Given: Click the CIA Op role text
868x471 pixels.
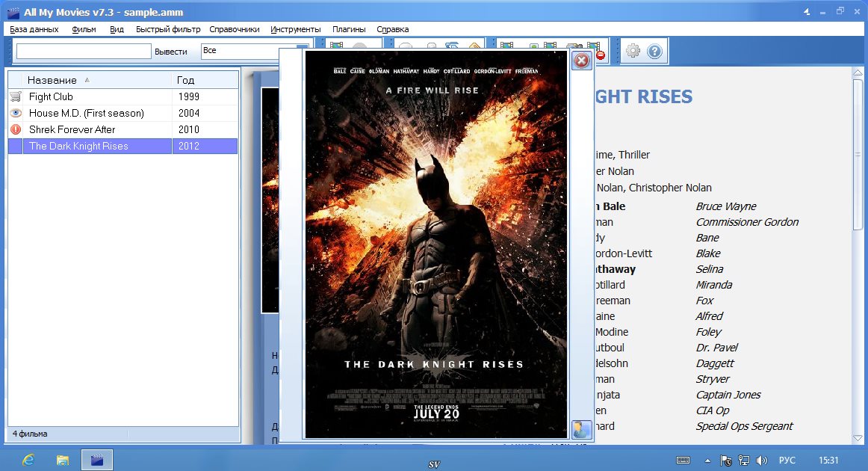Looking at the screenshot, I should click(713, 410).
